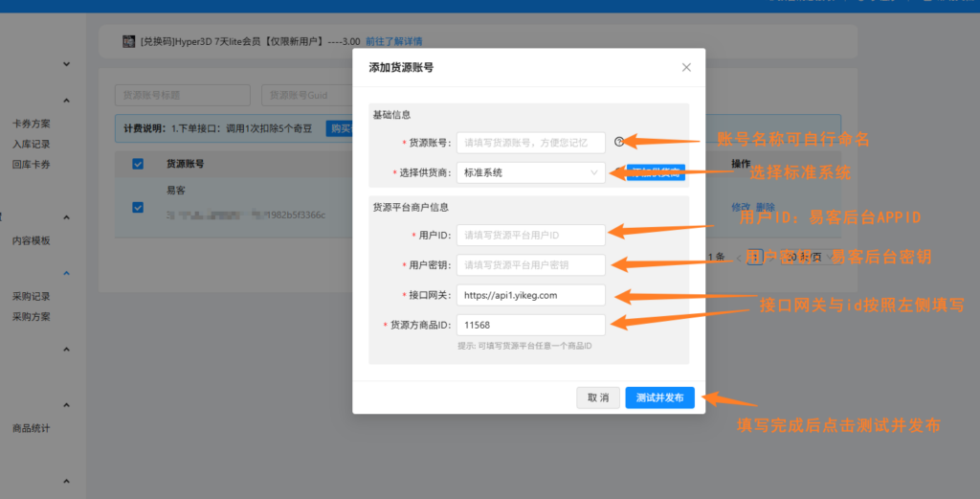Open 回库卡券 in the sidebar
Image resolution: width=980 pixels, height=499 pixels.
[x=32, y=165]
